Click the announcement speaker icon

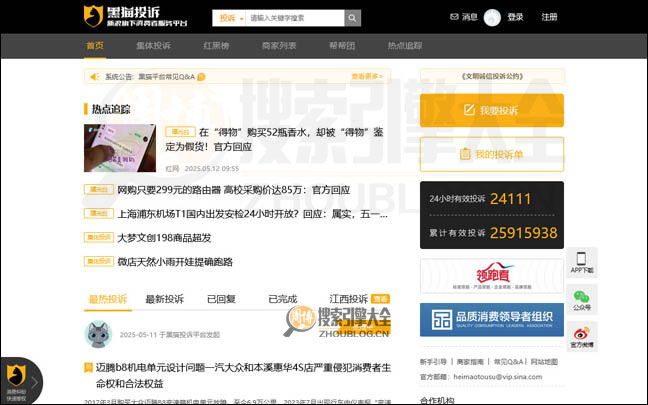[95, 76]
